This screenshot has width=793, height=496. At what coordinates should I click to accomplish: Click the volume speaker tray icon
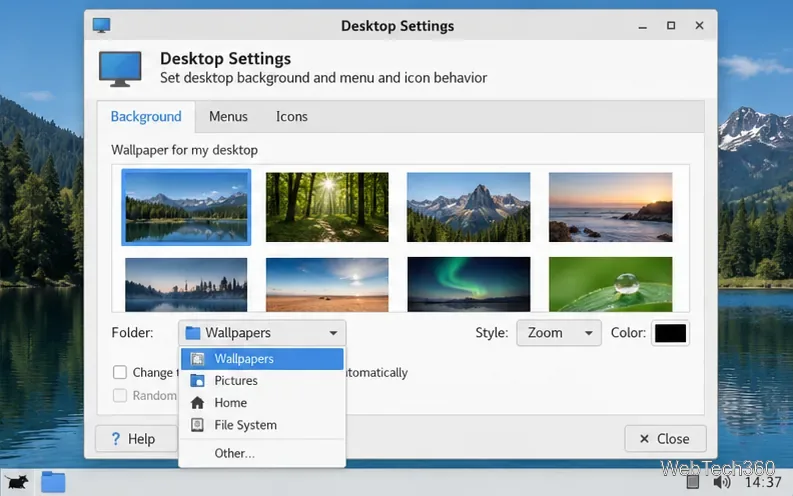click(722, 482)
